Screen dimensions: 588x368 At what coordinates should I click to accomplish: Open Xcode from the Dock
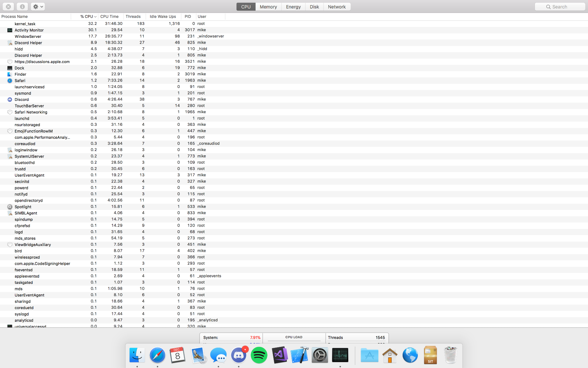pos(300,355)
